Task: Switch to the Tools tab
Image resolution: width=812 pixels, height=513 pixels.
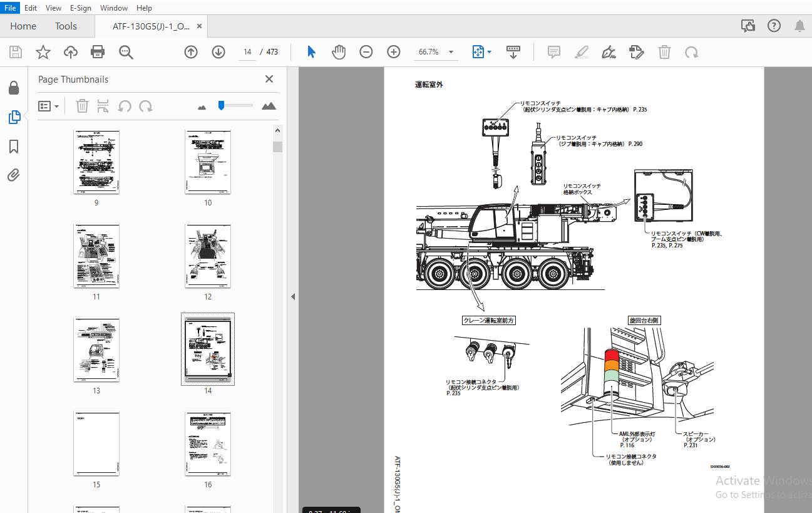Action: [x=66, y=26]
